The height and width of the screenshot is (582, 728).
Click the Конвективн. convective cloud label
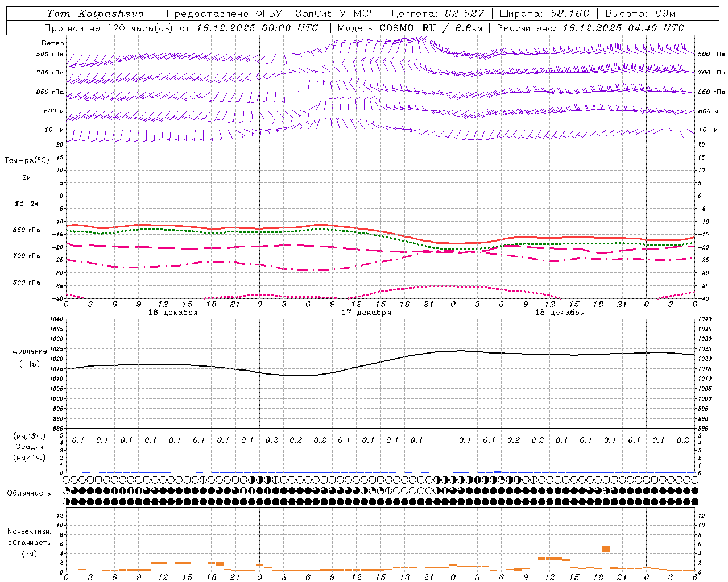(29, 531)
